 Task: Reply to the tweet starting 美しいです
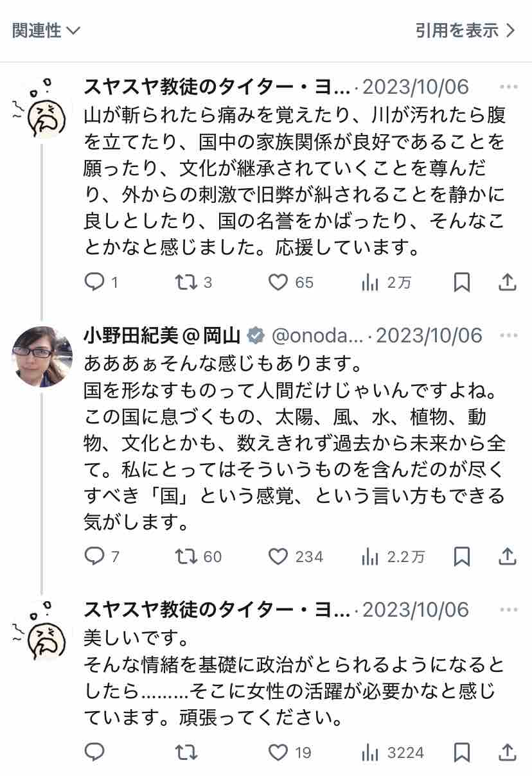(x=94, y=752)
